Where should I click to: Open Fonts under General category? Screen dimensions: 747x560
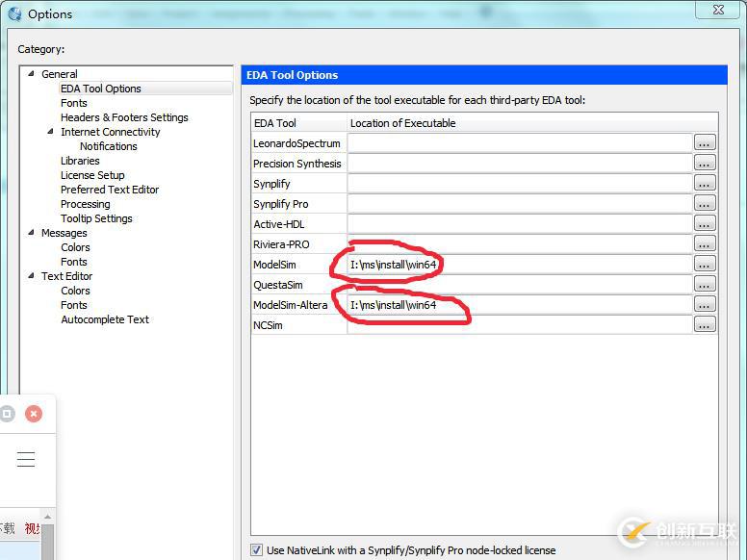click(x=74, y=103)
